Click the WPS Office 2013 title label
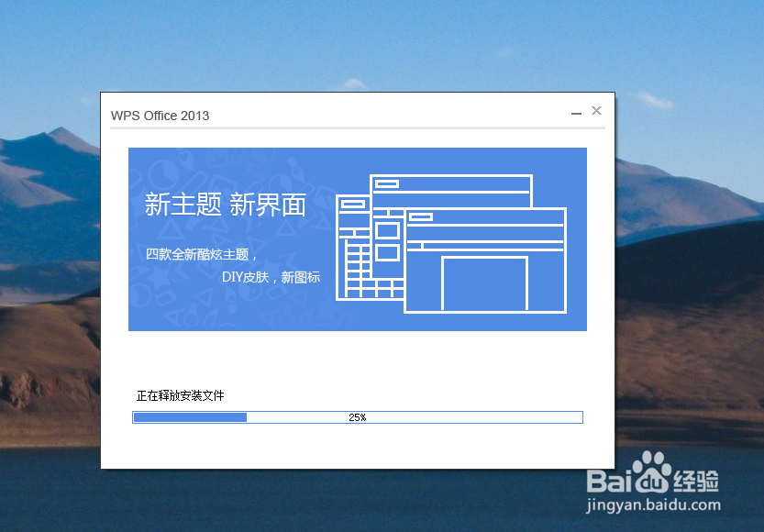The height and width of the screenshot is (532, 764). click(x=161, y=116)
